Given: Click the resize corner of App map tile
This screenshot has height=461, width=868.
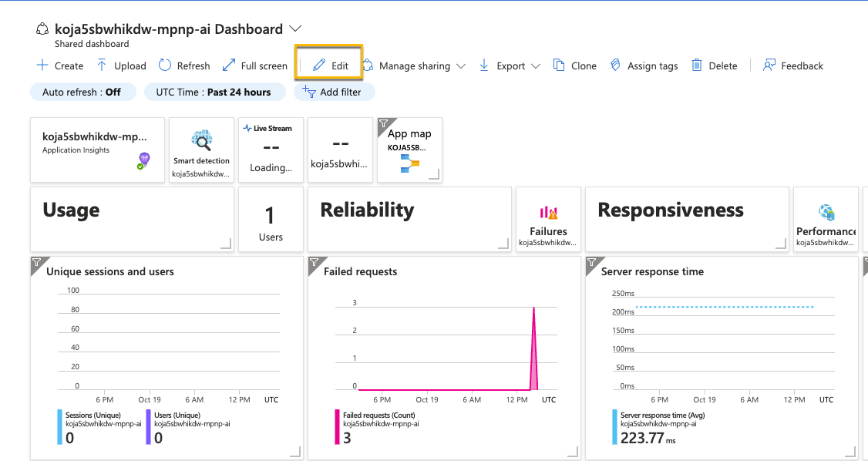Looking at the screenshot, I should [435, 175].
